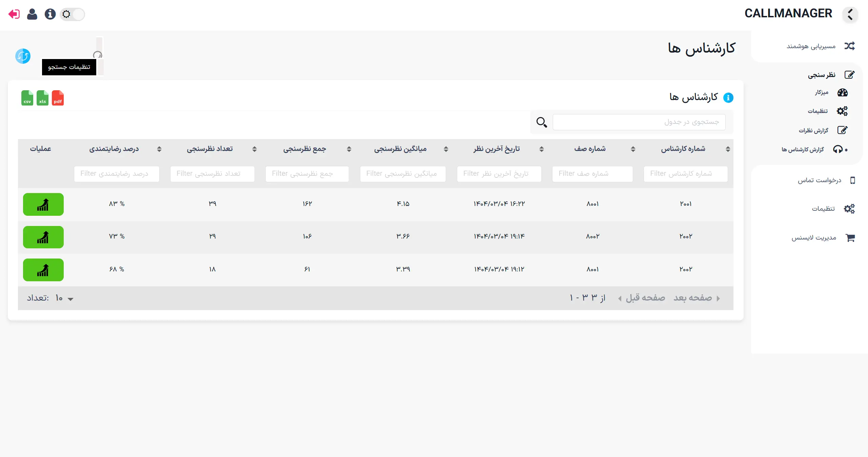The image size is (868, 457).
Task: Click the table search magnifier icon
Action: [542, 122]
